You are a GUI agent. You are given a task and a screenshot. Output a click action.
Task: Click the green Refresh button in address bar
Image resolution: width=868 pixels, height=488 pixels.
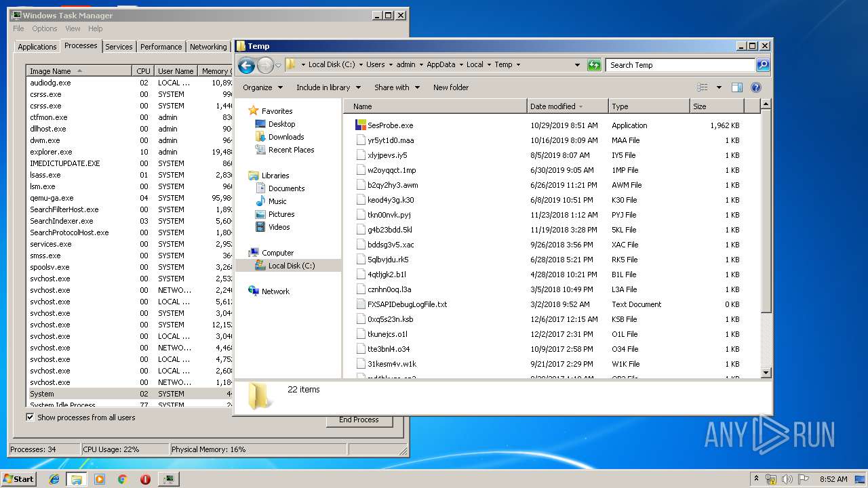594,65
